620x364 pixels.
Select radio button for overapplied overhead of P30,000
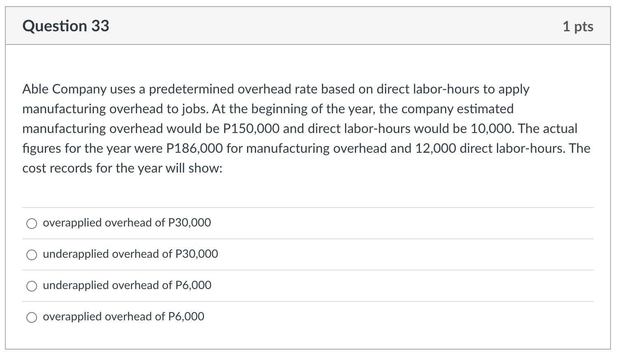pos(31,224)
